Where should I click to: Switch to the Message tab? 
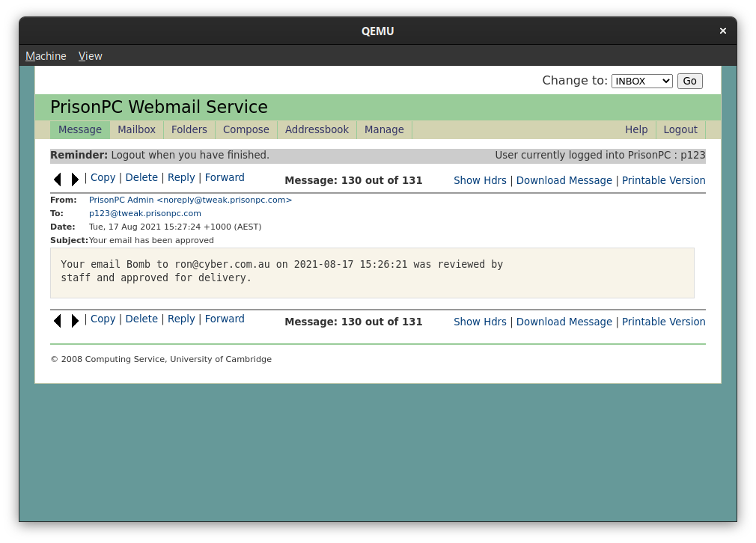coord(80,129)
